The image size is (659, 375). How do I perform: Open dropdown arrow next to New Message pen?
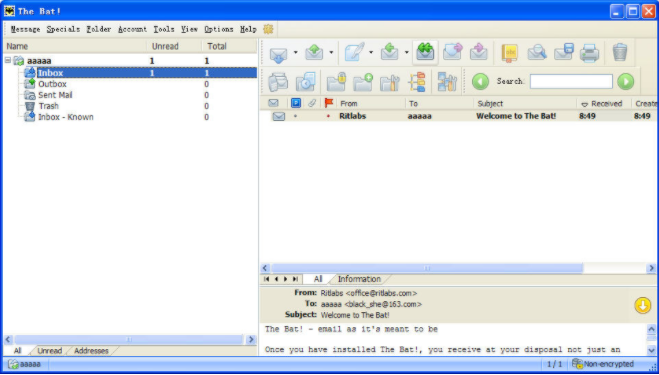point(371,53)
